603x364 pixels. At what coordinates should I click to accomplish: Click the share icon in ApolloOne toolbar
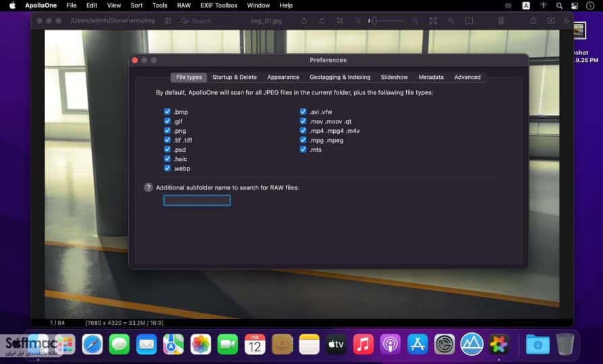pyautogui.click(x=533, y=21)
